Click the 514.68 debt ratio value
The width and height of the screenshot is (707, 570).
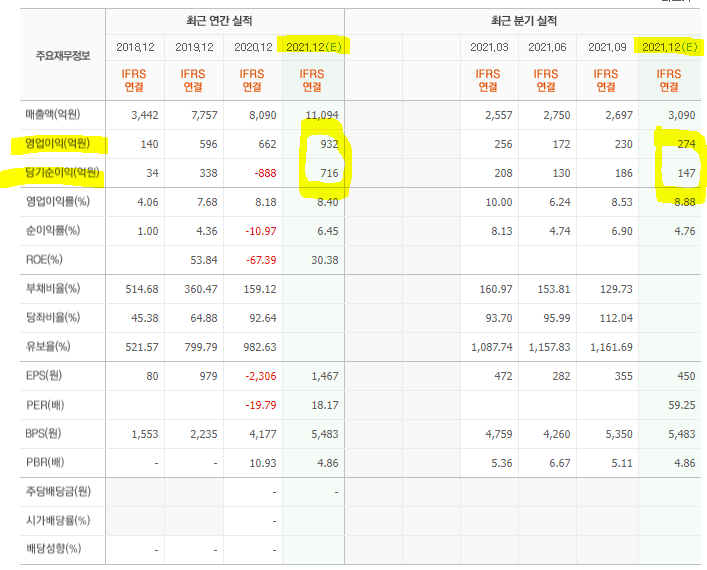pos(142,289)
